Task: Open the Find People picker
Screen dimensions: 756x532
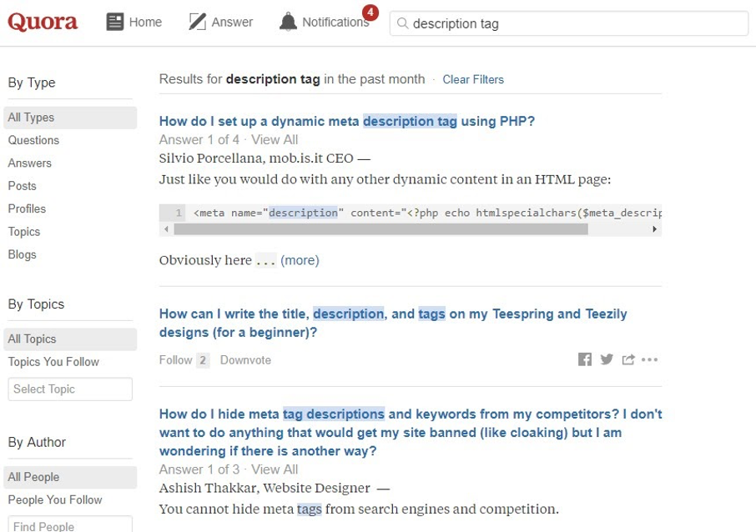Action: (x=70, y=525)
